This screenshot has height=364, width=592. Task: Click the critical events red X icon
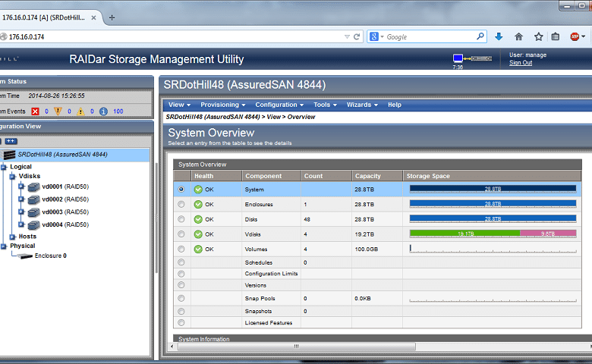(x=35, y=111)
